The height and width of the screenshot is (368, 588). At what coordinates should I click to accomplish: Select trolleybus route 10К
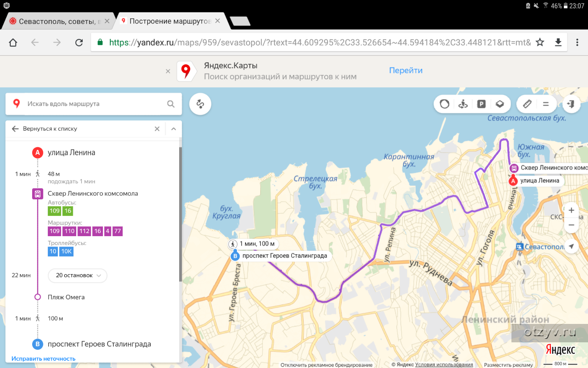[66, 251]
